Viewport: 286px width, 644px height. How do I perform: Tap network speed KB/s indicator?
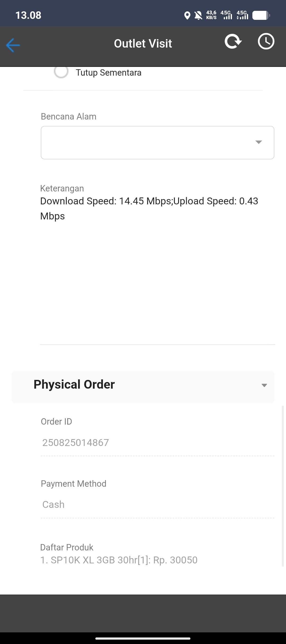[x=211, y=15]
